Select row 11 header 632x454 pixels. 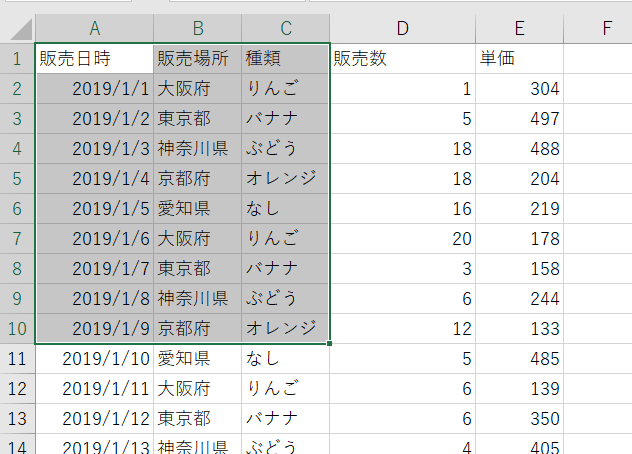(x=17, y=359)
